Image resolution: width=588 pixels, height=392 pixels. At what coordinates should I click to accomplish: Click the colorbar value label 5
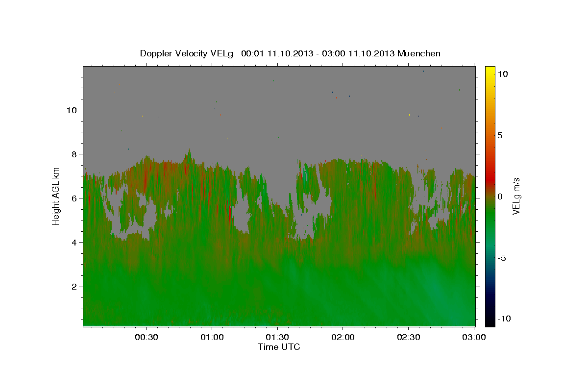pos(500,135)
